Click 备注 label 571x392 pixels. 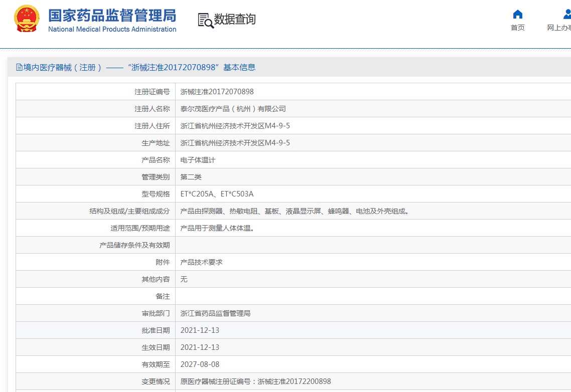tap(163, 296)
